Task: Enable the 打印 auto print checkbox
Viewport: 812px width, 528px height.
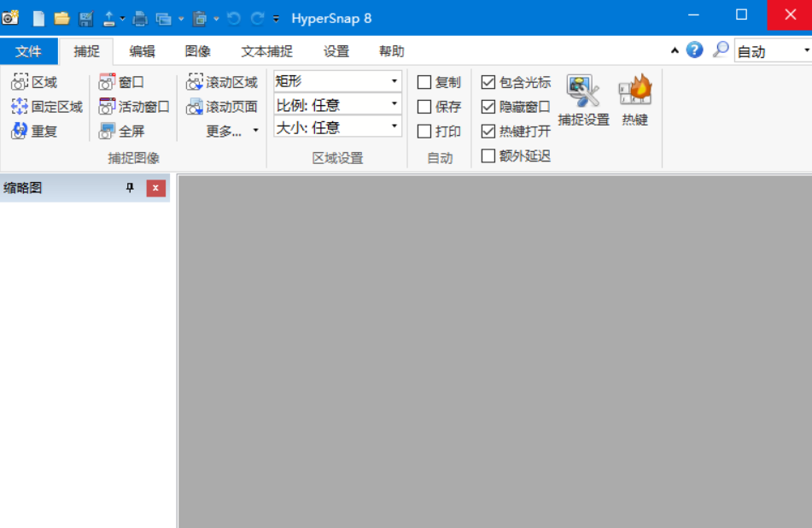Action: [424, 131]
